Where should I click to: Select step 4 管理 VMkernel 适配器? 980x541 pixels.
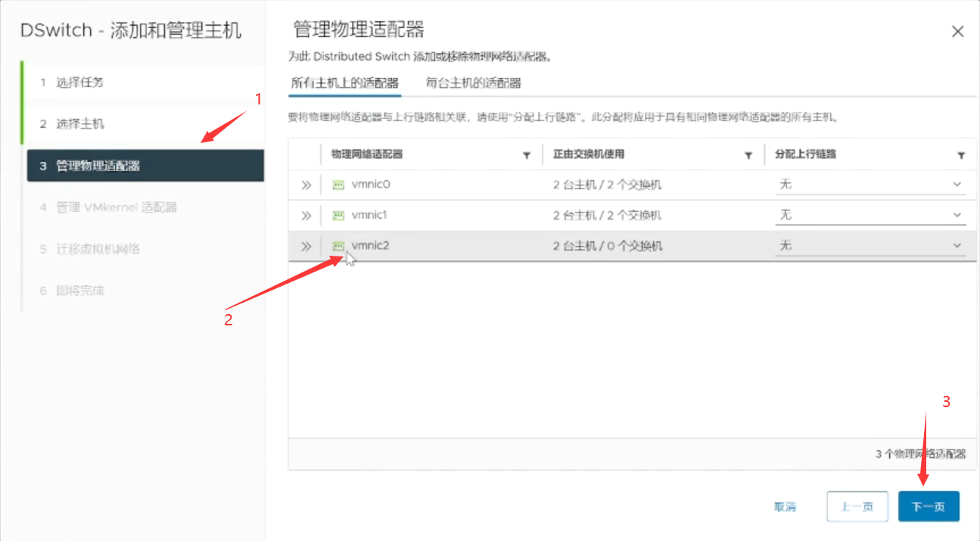tap(144, 207)
